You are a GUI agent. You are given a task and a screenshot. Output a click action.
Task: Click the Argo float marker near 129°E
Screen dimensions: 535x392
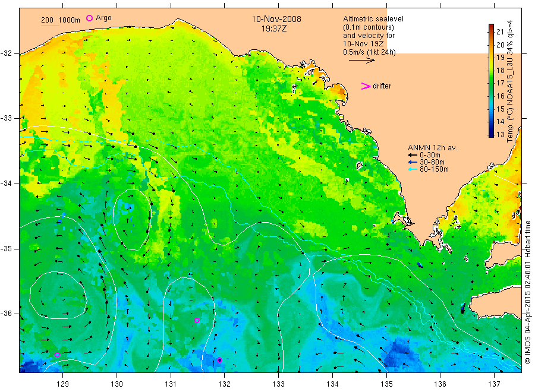[57, 355]
